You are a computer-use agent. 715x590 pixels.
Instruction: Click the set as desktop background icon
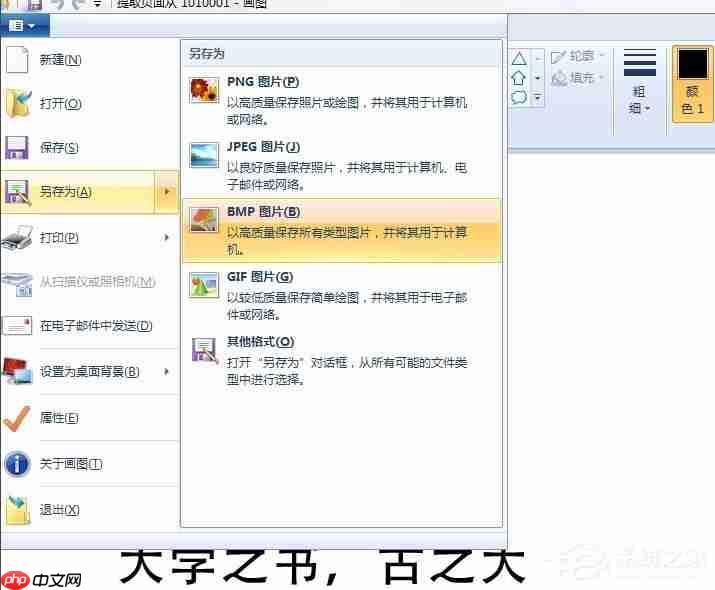[x=17, y=371]
